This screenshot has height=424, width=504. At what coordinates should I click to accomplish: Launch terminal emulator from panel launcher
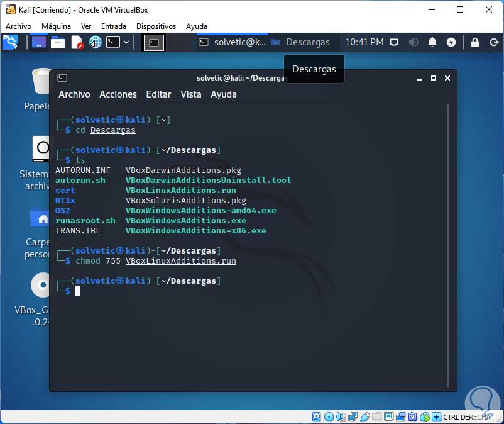(113, 42)
